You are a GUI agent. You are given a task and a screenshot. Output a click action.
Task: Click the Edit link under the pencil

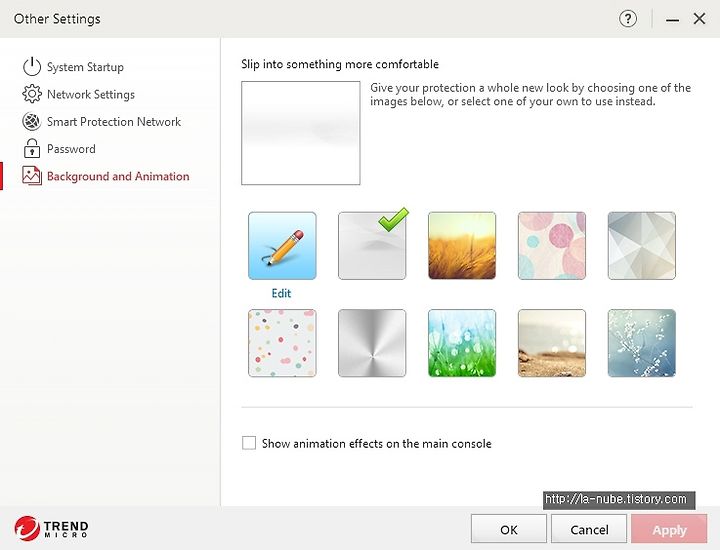(x=281, y=293)
